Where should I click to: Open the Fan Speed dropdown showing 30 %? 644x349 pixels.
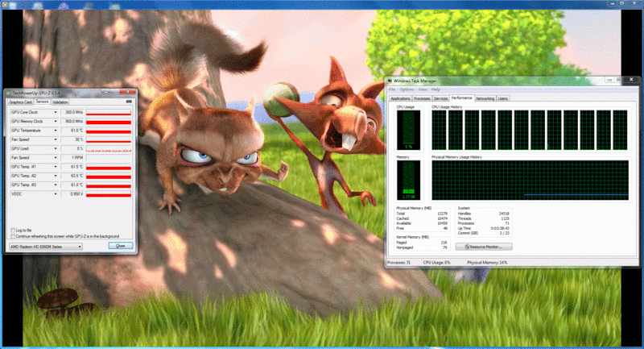point(56,139)
